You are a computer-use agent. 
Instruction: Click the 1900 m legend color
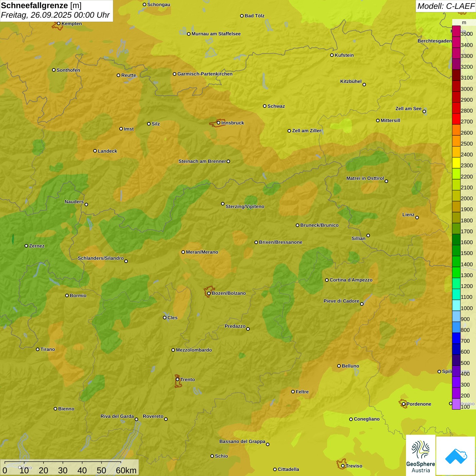pyautogui.click(x=456, y=207)
